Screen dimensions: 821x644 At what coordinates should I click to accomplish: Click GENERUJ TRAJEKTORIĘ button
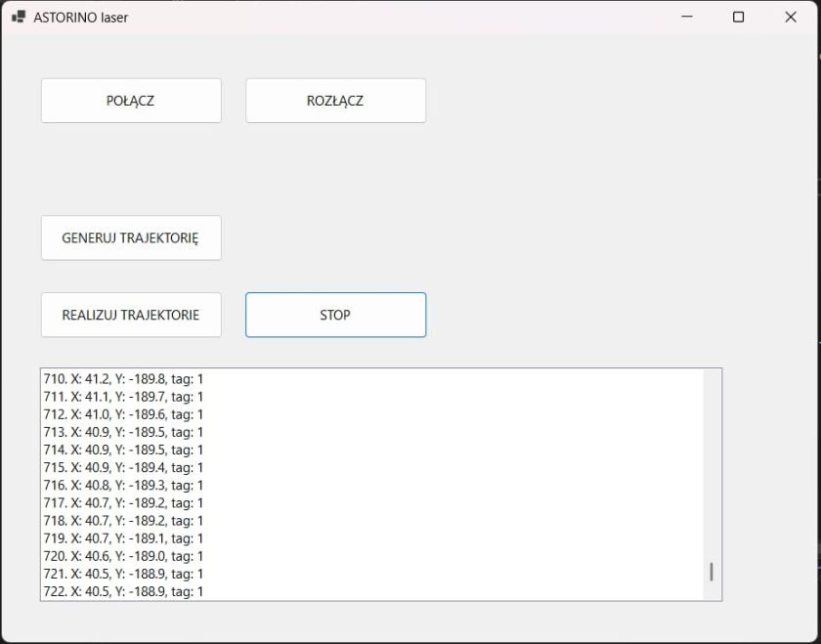pyautogui.click(x=131, y=237)
